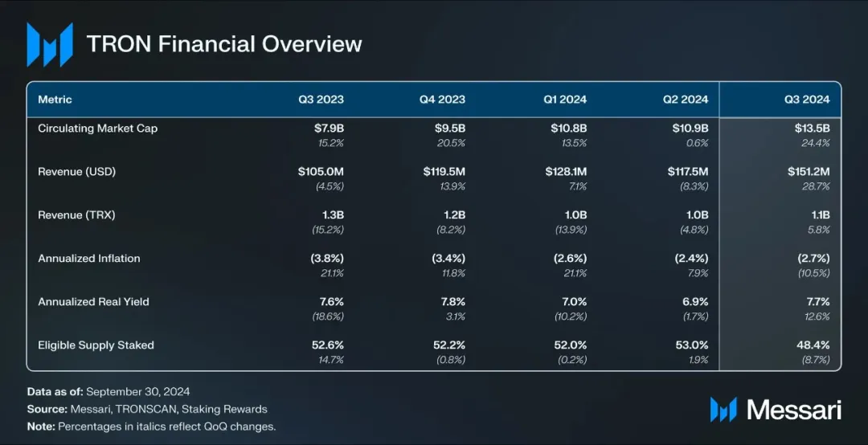Click the '(8.3%)' change under $117.5M
868x445 pixels.
tap(694, 186)
